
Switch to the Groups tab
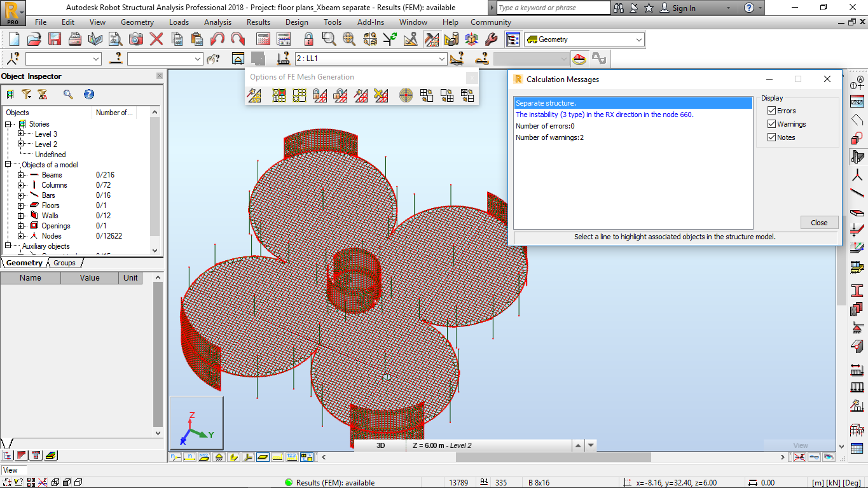(64, 263)
